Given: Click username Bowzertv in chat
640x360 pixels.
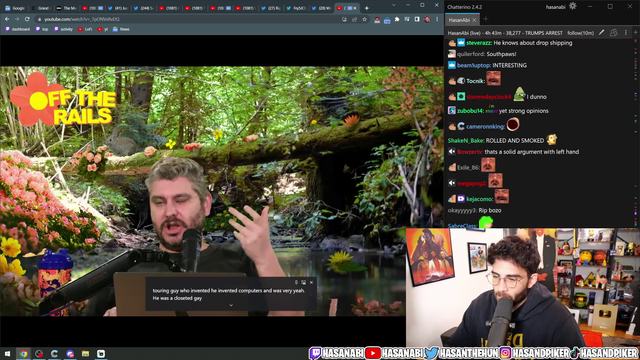Looking at the screenshot, I should click(470, 152).
